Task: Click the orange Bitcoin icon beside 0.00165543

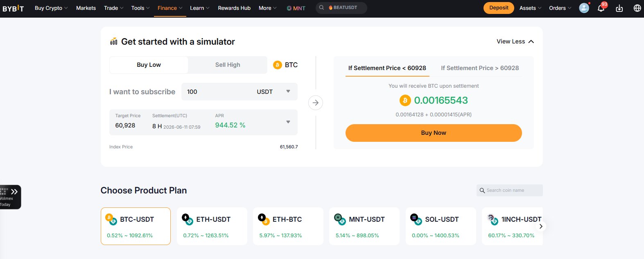Action: point(405,100)
